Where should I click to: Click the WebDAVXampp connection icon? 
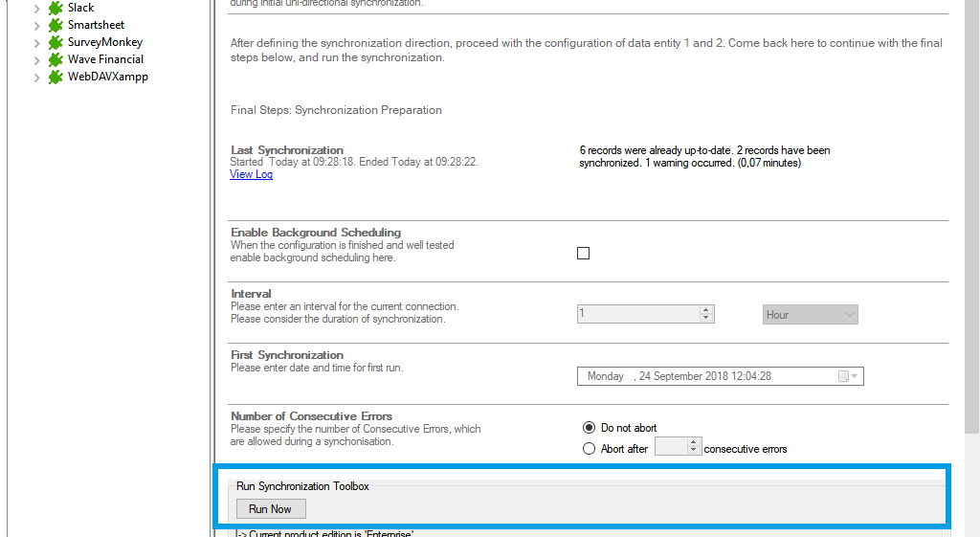56,77
